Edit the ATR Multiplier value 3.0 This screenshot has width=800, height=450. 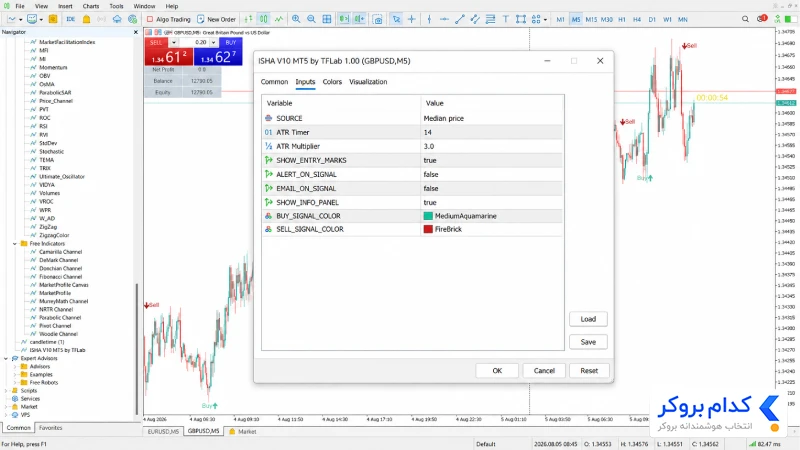492,146
